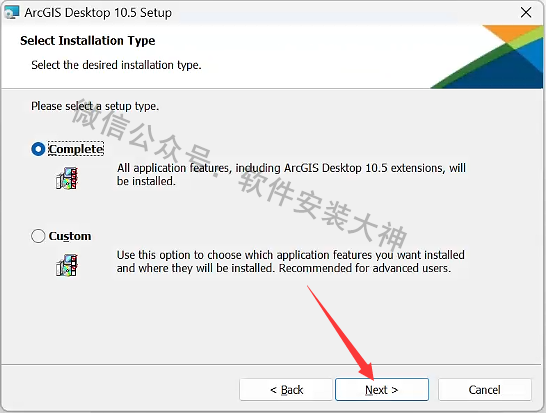Click the Esri colored banner graphic
Viewport: 546px width, 413px height.
(x=487, y=56)
